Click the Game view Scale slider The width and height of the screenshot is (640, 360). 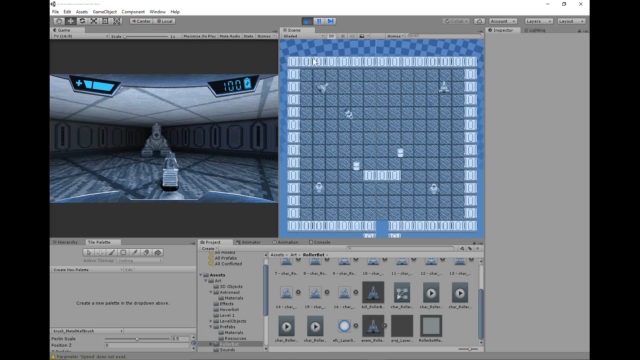click(147, 36)
